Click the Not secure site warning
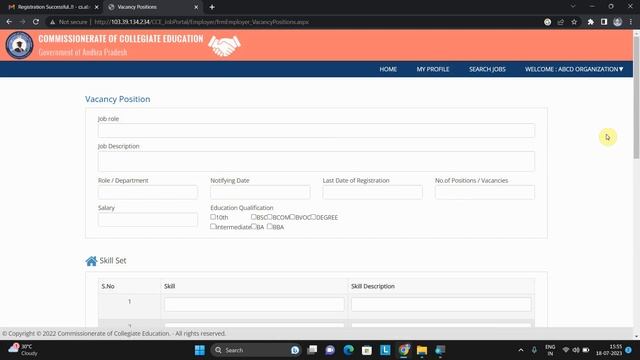 pyautogui.click(x=69, y=22)
